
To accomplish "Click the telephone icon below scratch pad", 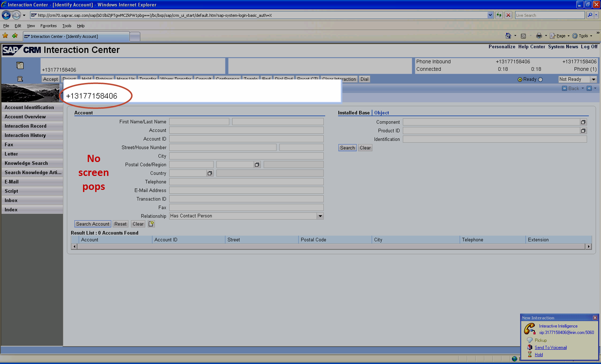I will pyautogui.click(x=20, y=79).
